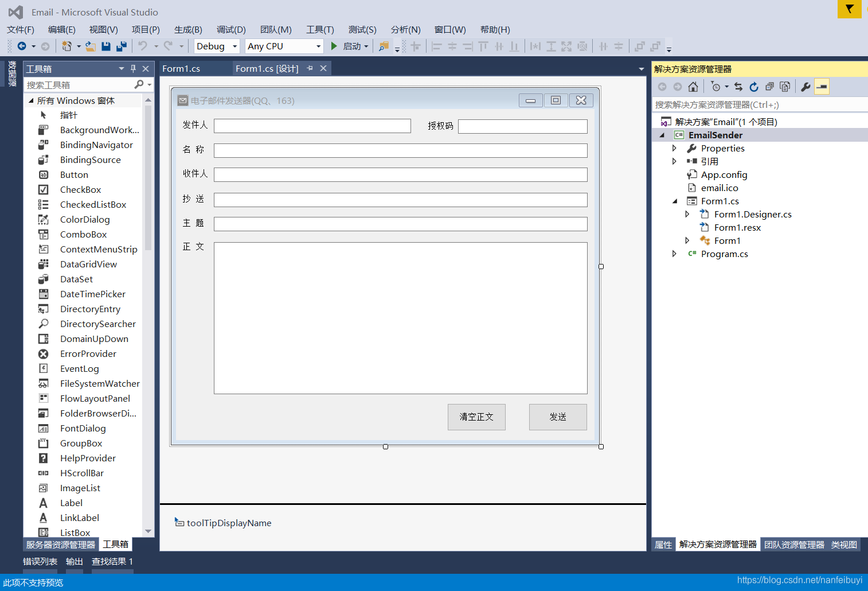Click Navigate Backward arrow in main toolbar
868x591 pixels.
pos(22,46)
